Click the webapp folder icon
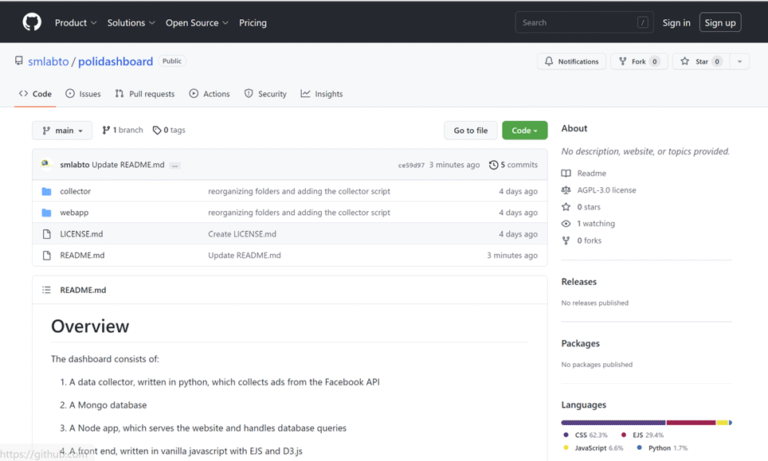This screenshot has height=461, width=768. pyautogui.click(x=47, y=213)
